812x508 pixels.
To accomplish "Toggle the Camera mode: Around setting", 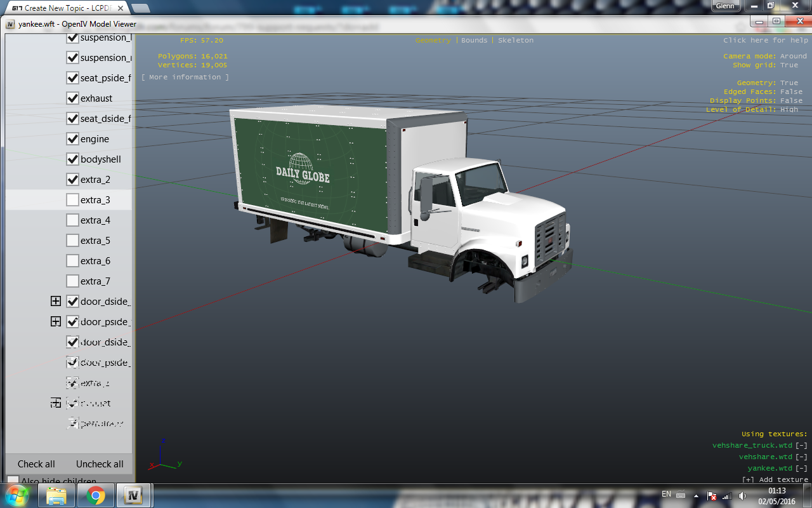I will [765, 56].
